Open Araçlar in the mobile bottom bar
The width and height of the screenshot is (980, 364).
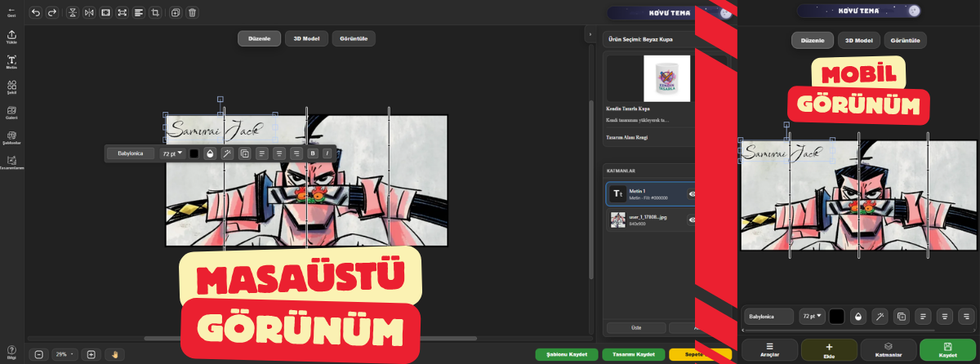tap(769, 350)
